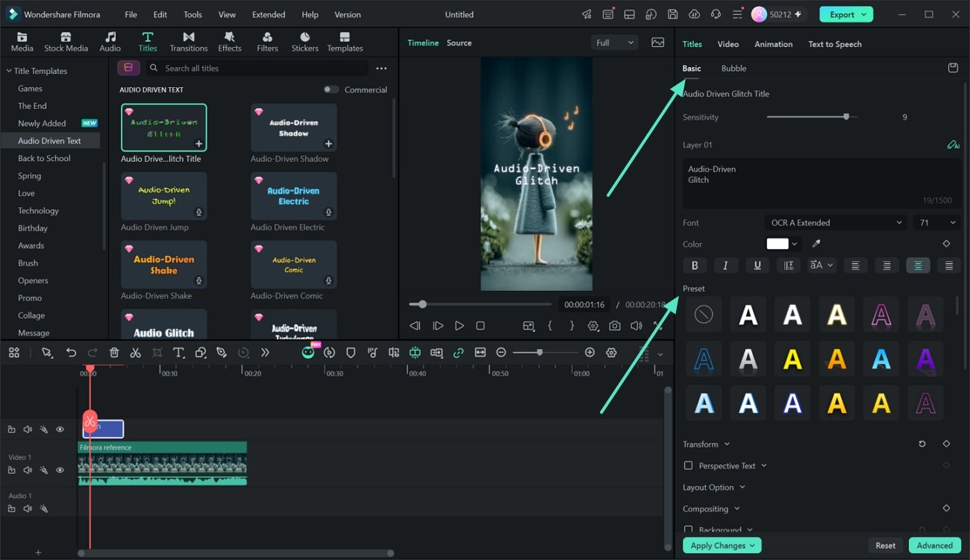This screenshot has height=560, width=970.
Task: Open the Transitions panel
Action: click(189, 42)
